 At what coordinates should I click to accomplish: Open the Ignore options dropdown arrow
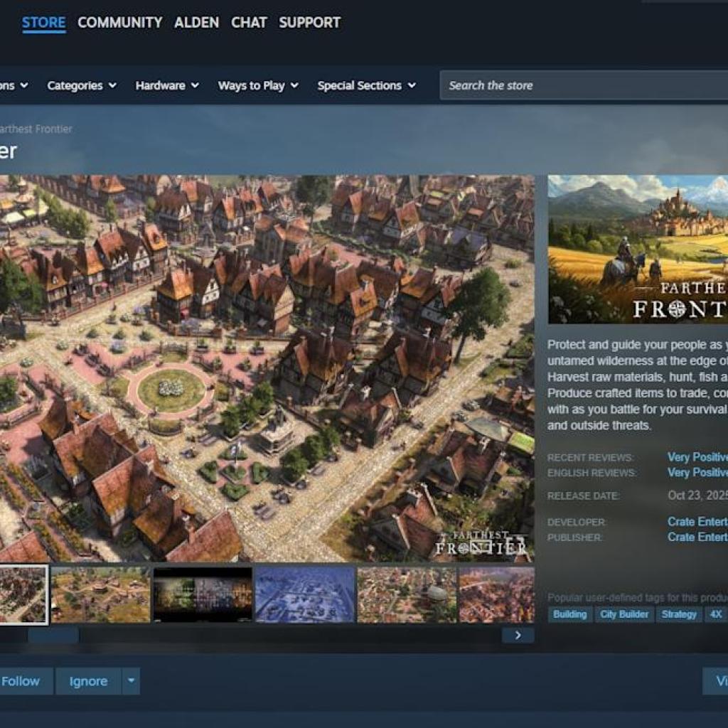tap(131, 680)
